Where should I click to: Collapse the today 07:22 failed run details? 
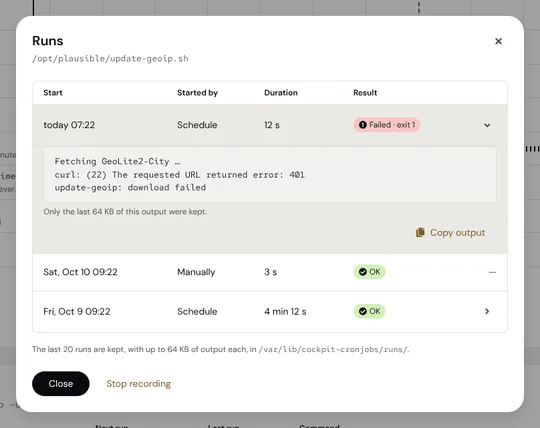[x=487, y=125]
